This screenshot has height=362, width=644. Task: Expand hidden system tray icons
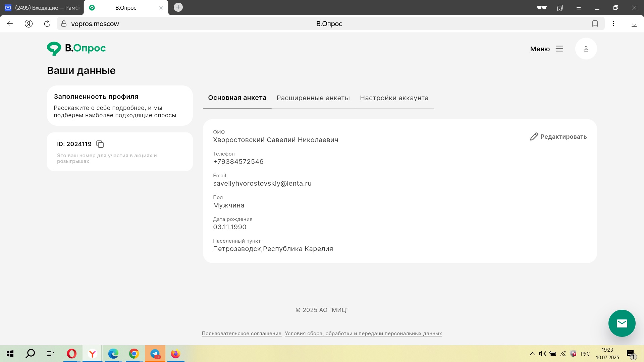click(x=532, y=354)
